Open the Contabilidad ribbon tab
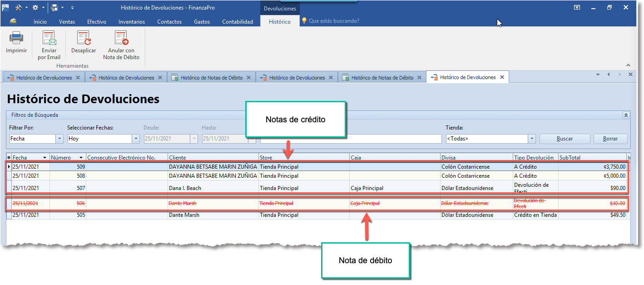This screenshot has height=285, width=644. pos(238,21)
